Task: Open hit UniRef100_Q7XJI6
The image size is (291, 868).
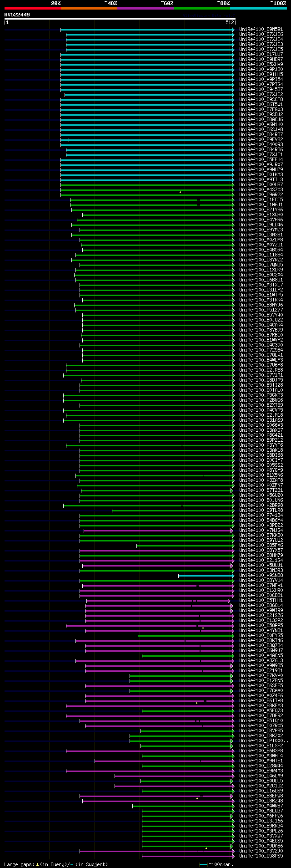Action: [261, 34]
